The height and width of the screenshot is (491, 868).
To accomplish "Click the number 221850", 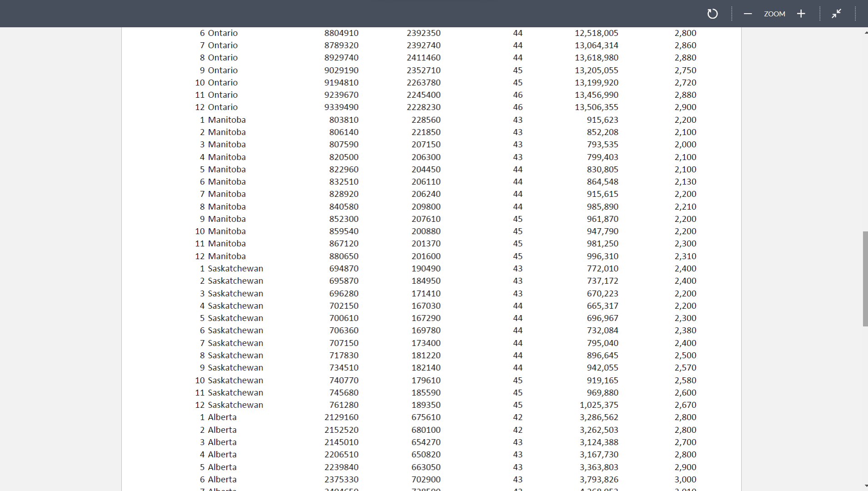I will point(426,132).
